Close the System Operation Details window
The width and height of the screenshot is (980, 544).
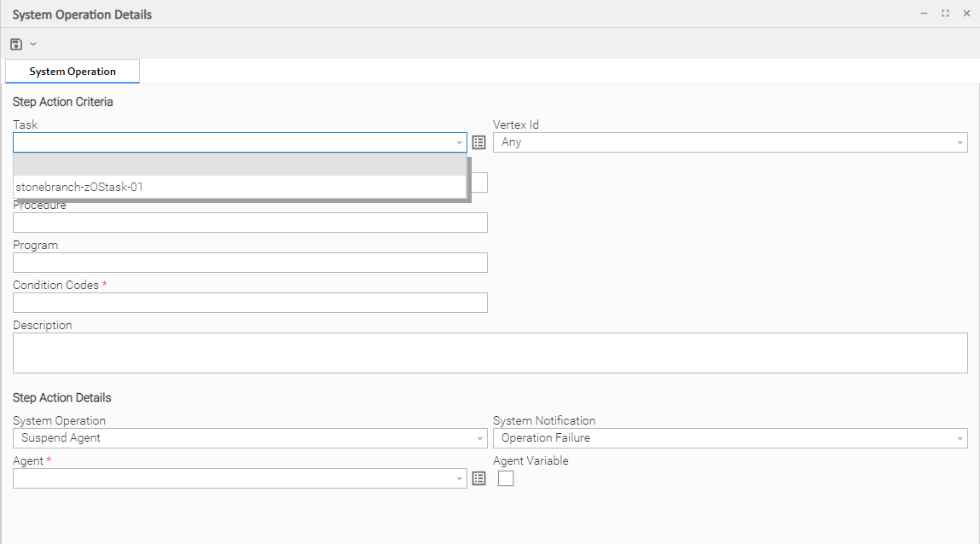point(966,14)
